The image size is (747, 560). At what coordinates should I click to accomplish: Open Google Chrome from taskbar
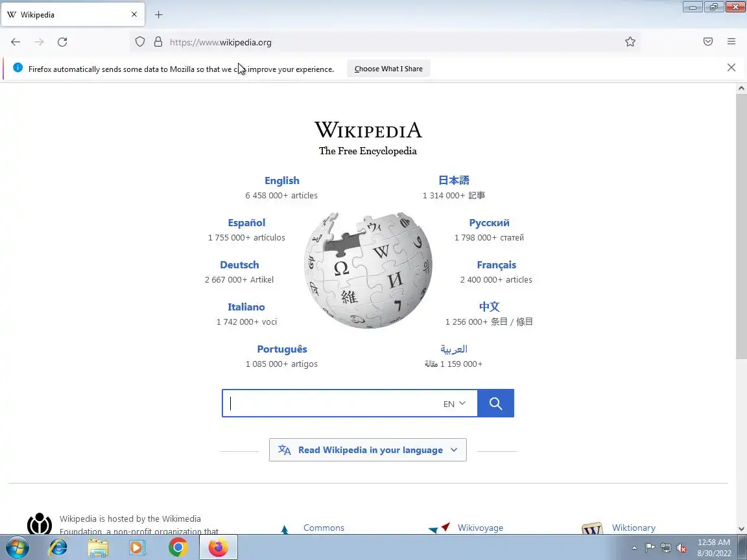click(178, 548)
